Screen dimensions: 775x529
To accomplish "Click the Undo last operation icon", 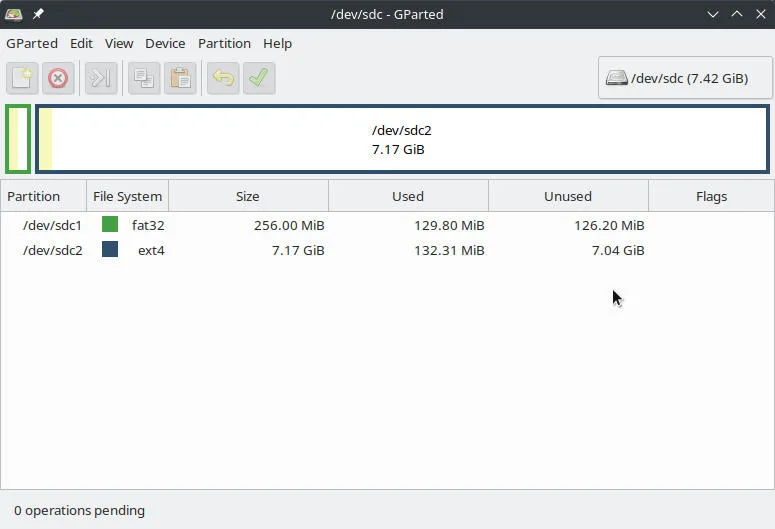I will 223,78.
